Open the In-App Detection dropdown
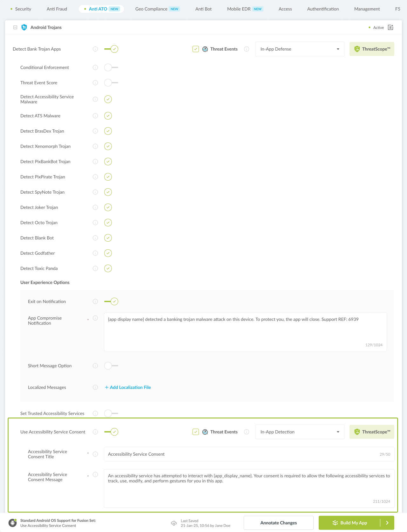The width and height of the screenshot is (407, 532). 300,432
